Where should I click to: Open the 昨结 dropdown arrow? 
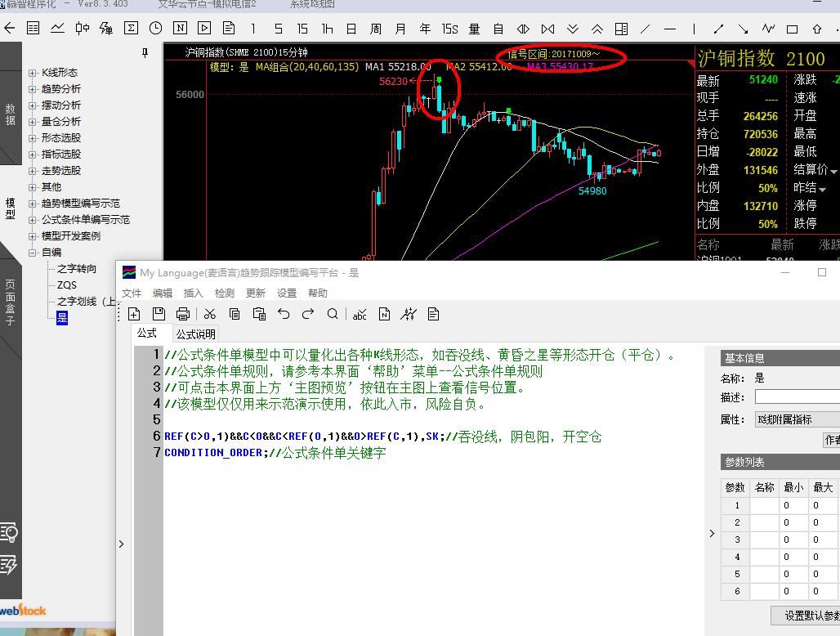pyautogui.click(x=822, y=189)
